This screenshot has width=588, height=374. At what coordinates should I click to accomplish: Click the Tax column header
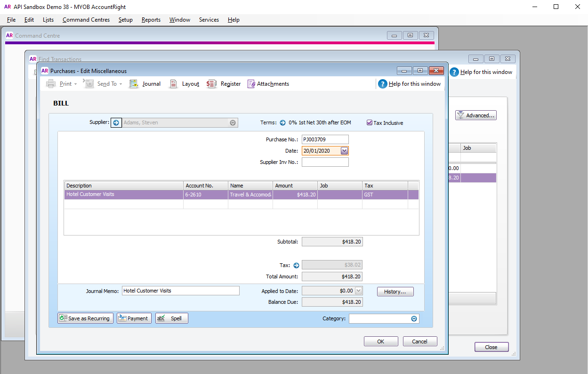pyautogui.click(x=385, y=186)
